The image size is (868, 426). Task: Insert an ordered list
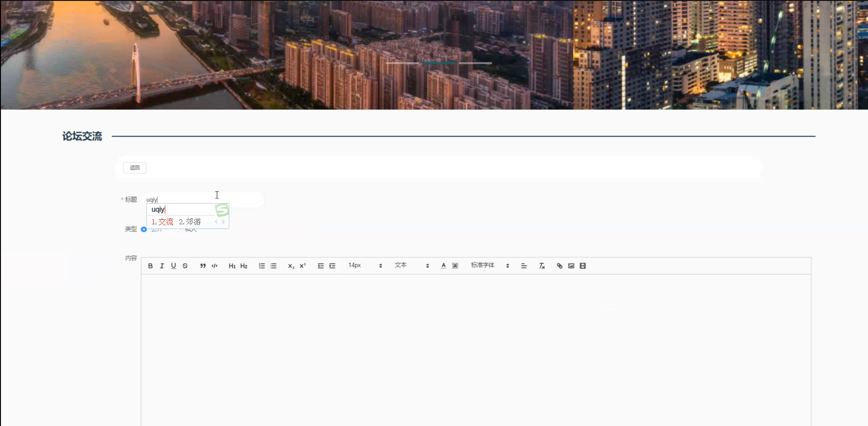261,265
